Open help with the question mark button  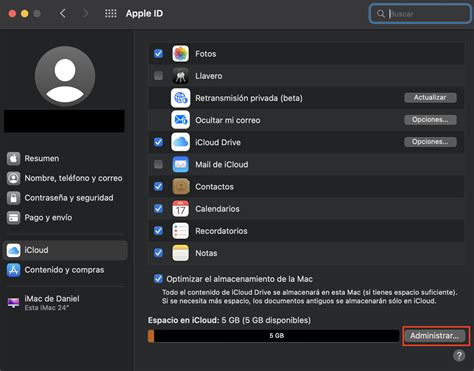tap(459, 355)
